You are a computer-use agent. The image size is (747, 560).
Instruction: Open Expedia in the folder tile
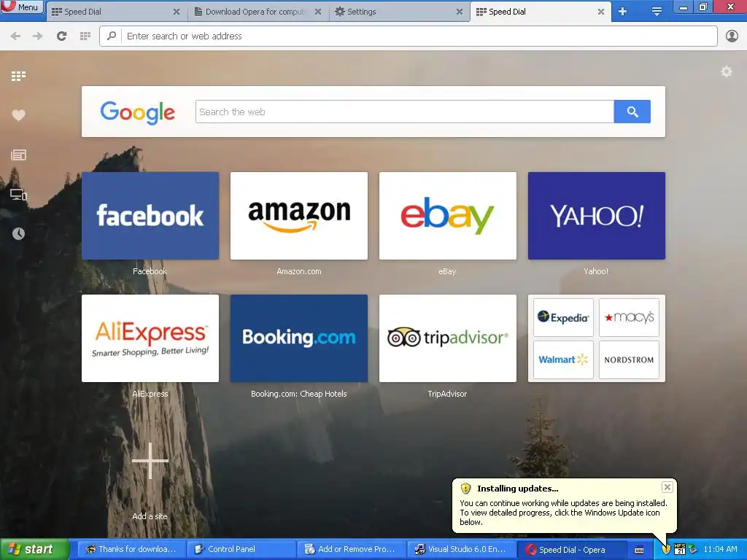click(x=563, y=318)
